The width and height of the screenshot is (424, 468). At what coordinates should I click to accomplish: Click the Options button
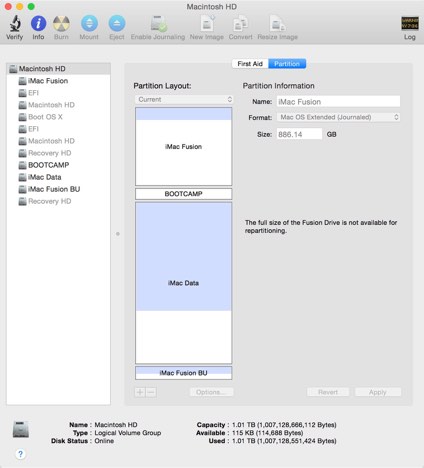click(212, 392)
